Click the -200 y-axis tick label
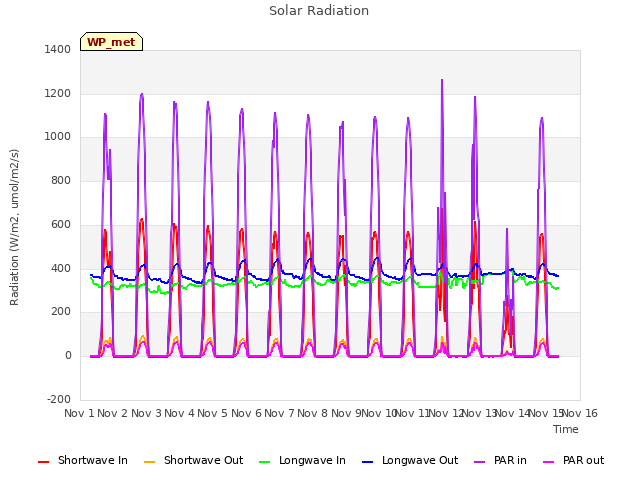Image resolution: width=640 pixels, height=480 pixels. pyautogui.click(x=59, y=399)
